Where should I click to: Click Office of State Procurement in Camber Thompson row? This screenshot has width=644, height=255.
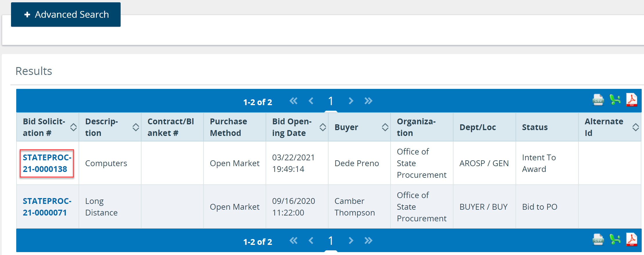(x=422, y=207)
